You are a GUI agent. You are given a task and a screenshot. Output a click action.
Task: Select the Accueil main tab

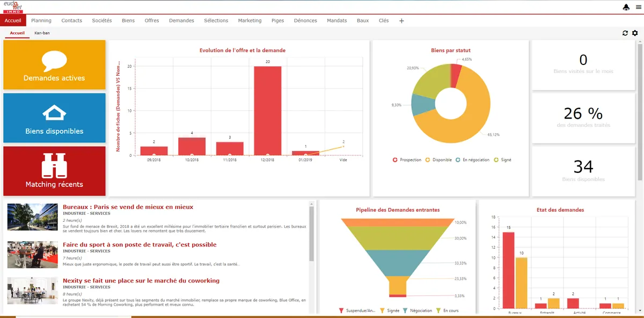[x=12, y=20]
